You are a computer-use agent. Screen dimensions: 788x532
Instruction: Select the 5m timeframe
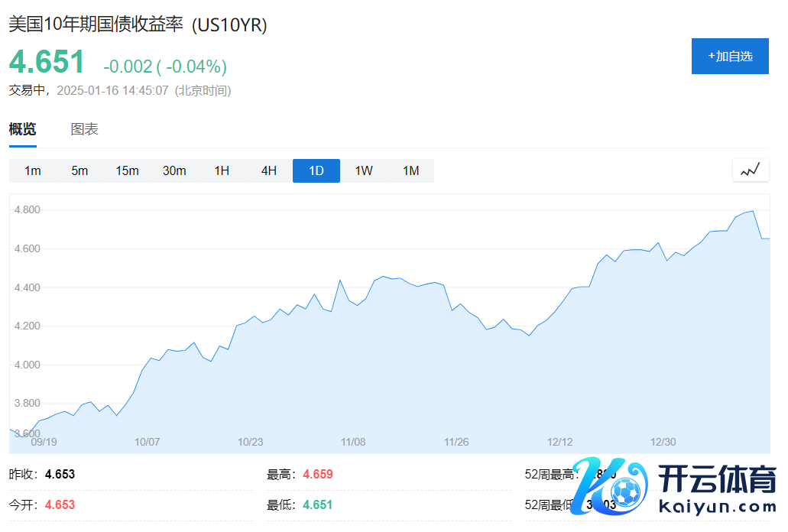80,170
